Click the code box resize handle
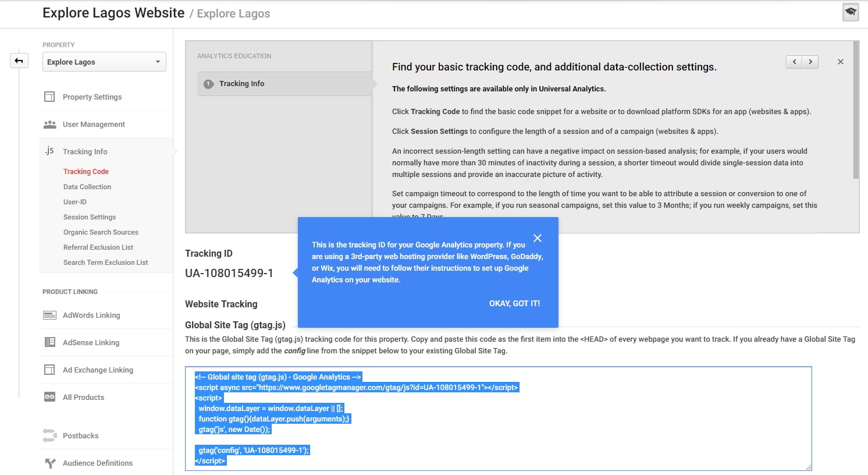The image size is (868, 475). pos(808,467)
